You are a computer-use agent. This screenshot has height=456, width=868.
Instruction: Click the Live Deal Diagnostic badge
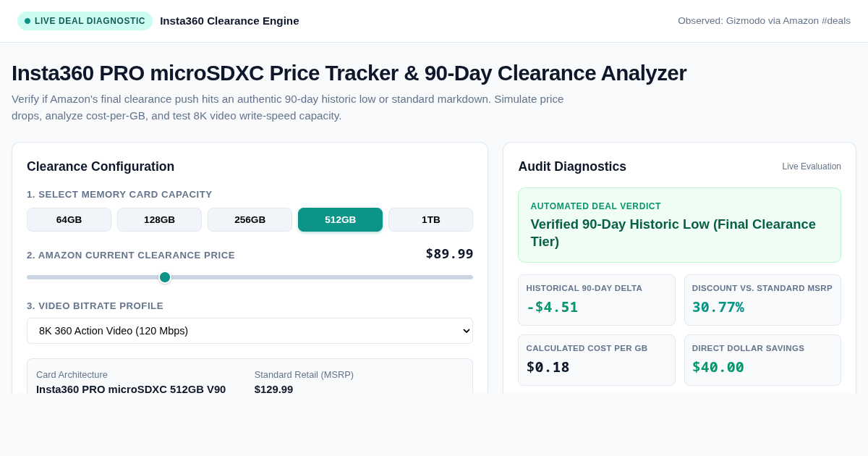(x=85, y=21)
